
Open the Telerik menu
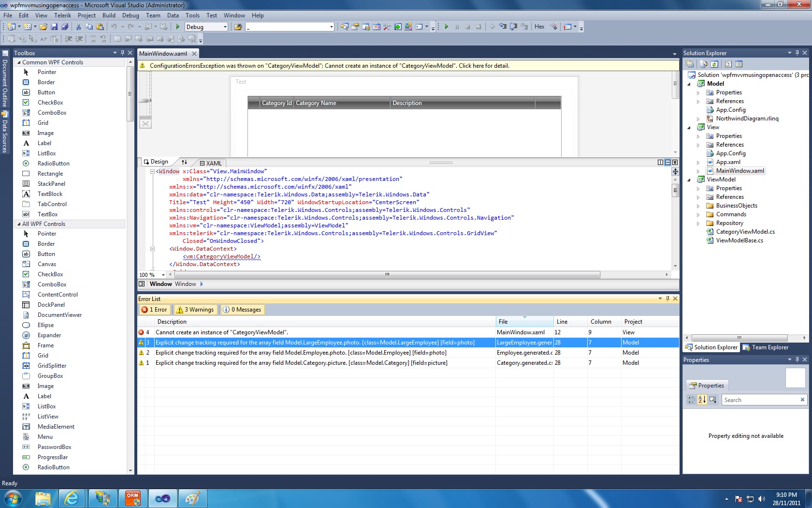(62, 15)
